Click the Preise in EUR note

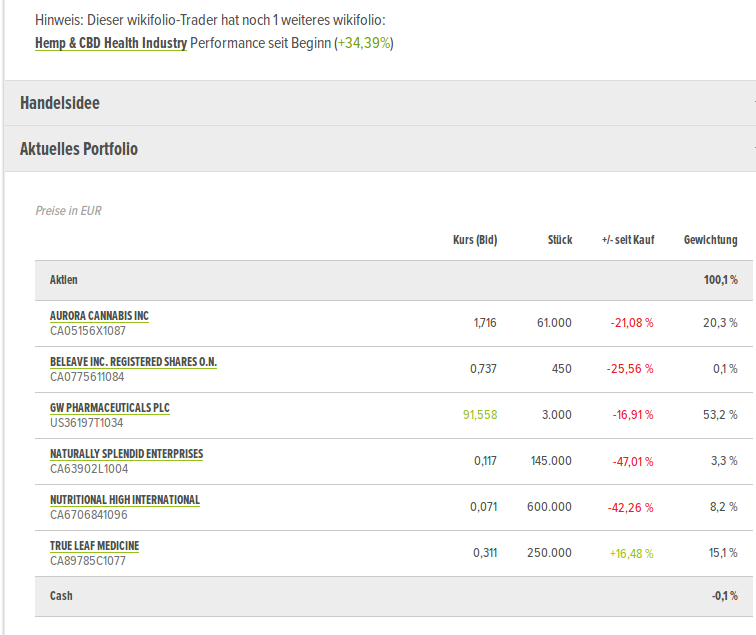pyautogui.click(x=68, y=211)
